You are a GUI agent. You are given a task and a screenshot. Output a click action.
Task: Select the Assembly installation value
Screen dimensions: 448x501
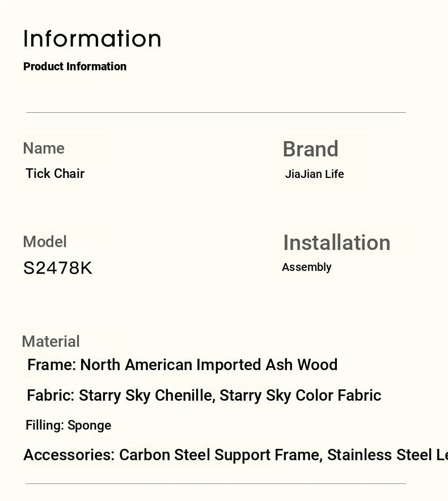coord(306,267)
